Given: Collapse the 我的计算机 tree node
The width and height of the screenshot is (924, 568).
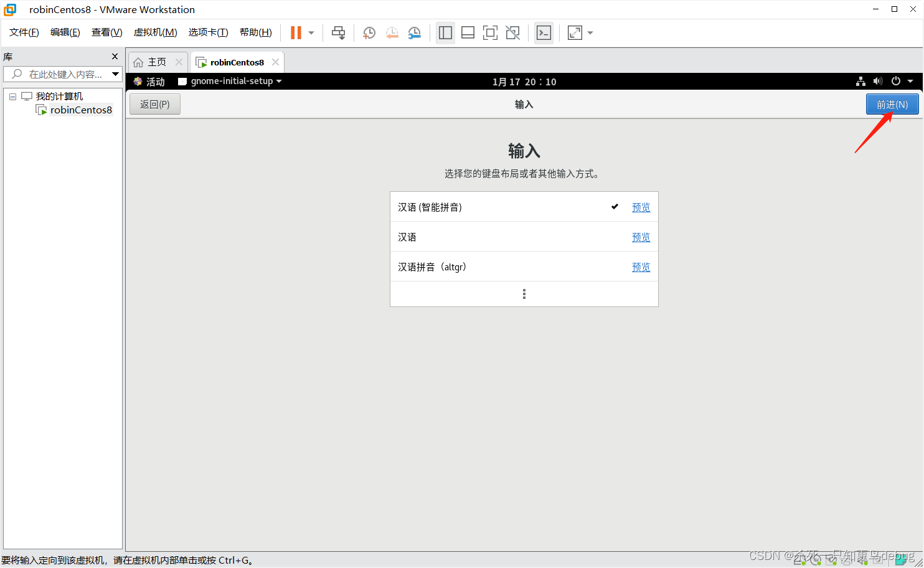Looking at the screenshot, I should click(x=12, y=97).
